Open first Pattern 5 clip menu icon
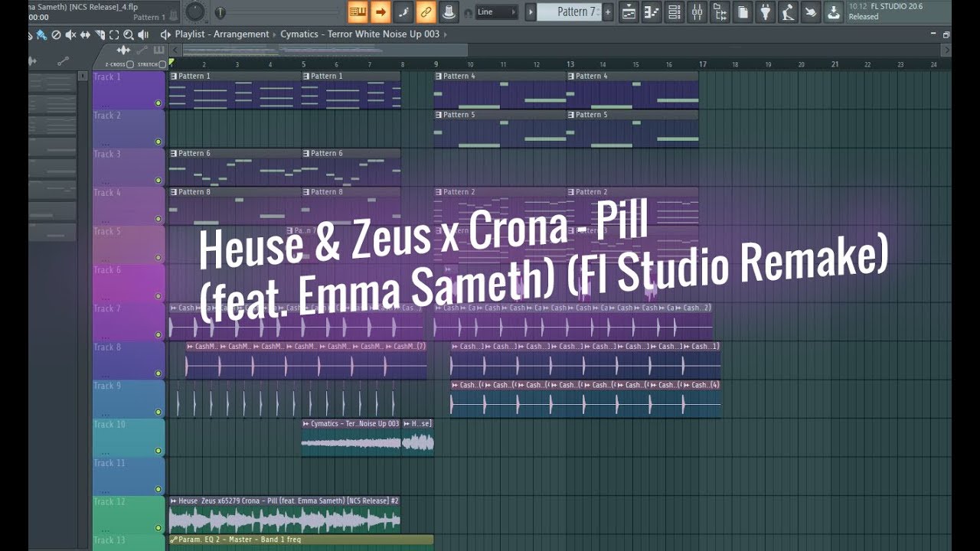Image resolution: width=980 pixels, height=551 pixels. coord(439,115)
